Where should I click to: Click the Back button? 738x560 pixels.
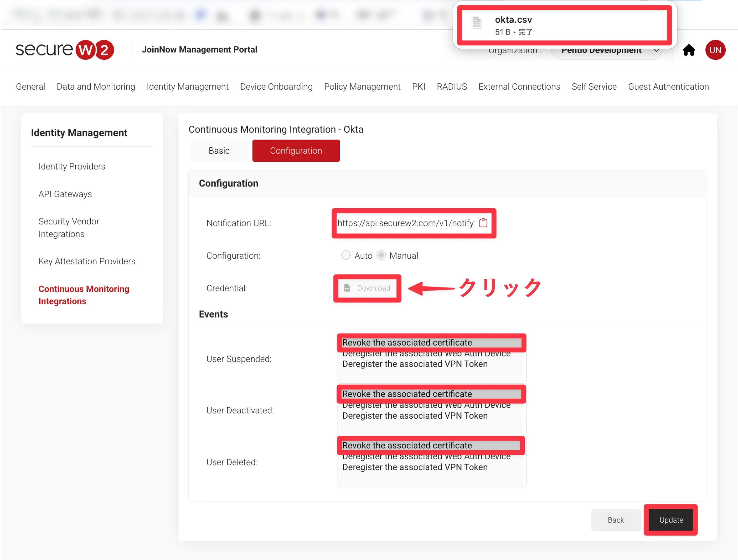pyautogui.click(x=616, y=520)
